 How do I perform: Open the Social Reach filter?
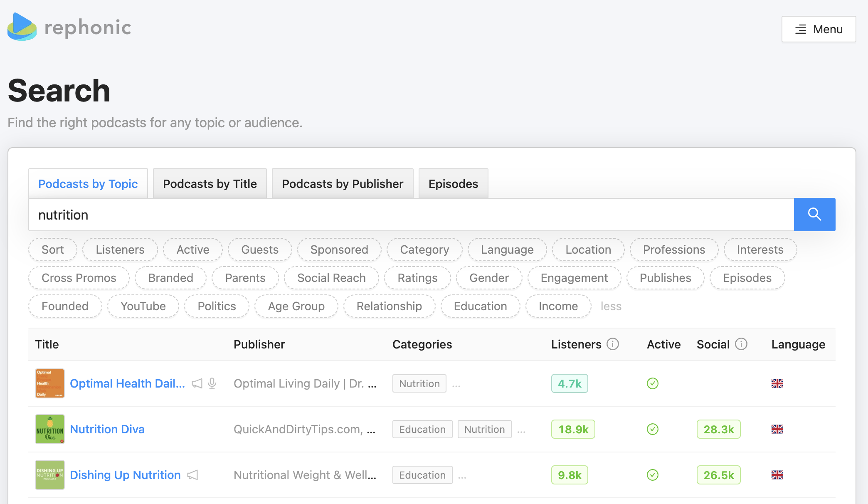pyautogui.click(x=331, y=278)
